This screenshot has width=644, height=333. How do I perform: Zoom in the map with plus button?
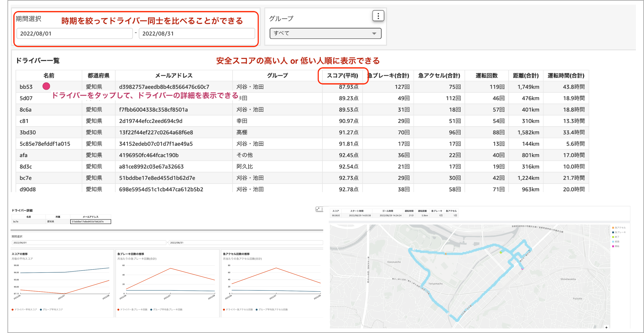pyautogui.click(x=606, y=327)
